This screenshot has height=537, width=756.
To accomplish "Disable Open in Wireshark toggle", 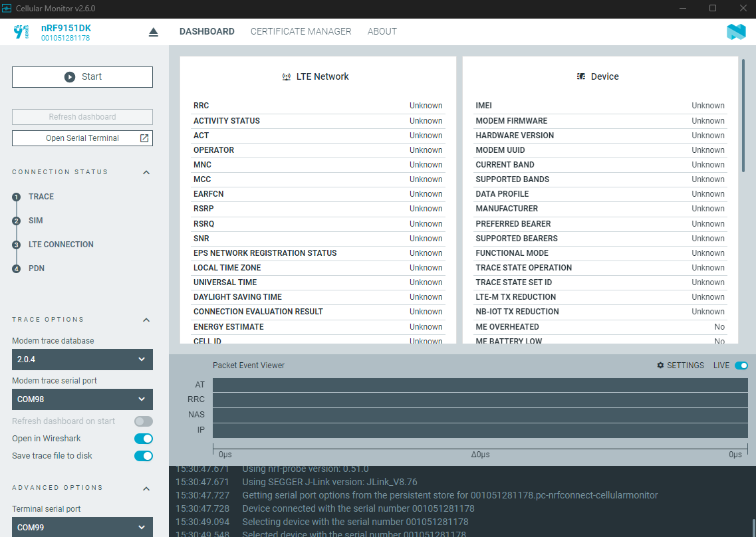I will [x=143, y=439].
